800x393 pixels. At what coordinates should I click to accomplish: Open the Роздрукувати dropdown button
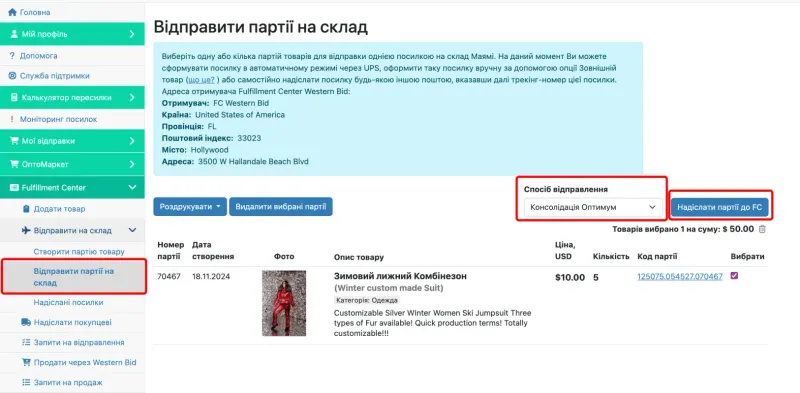pyautogui.click(x=190, y=207)
